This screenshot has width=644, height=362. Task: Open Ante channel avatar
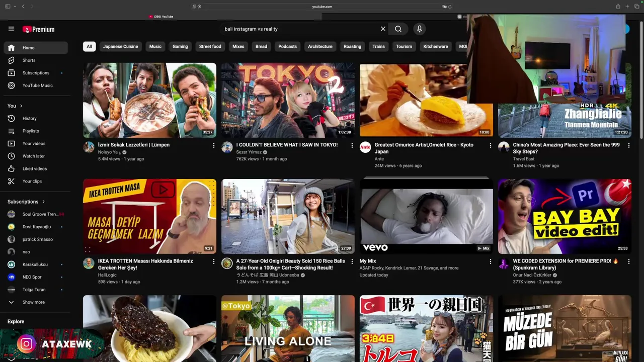[365, 147]
